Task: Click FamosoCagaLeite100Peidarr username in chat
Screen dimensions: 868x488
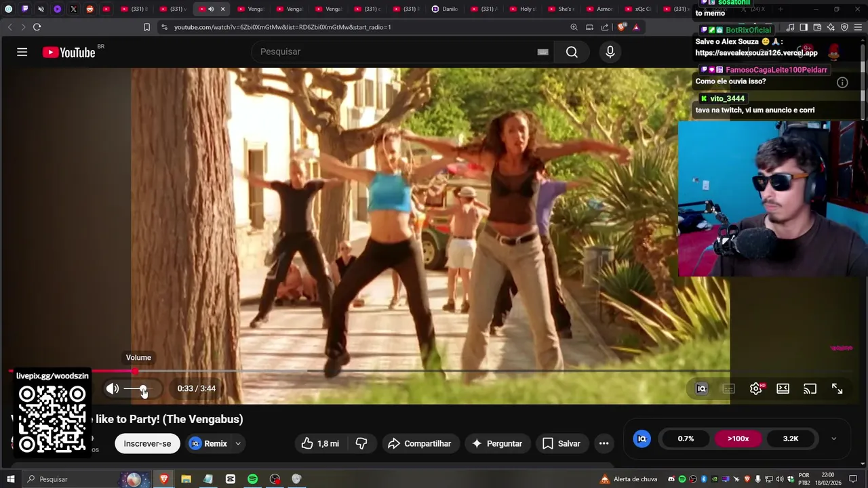Action: click(x=776, y=70)
